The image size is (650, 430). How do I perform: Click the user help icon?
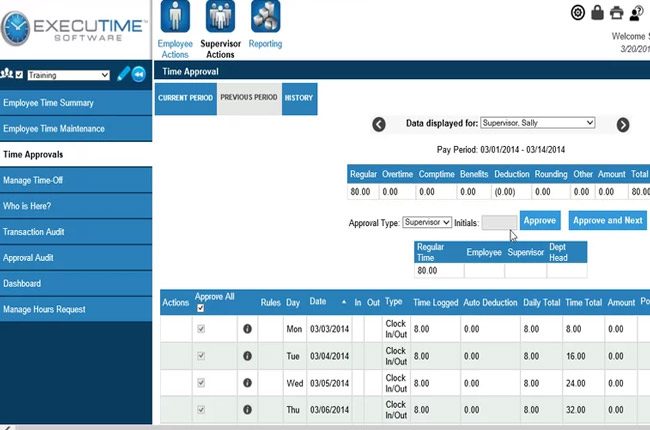click(x=636, y=13)
